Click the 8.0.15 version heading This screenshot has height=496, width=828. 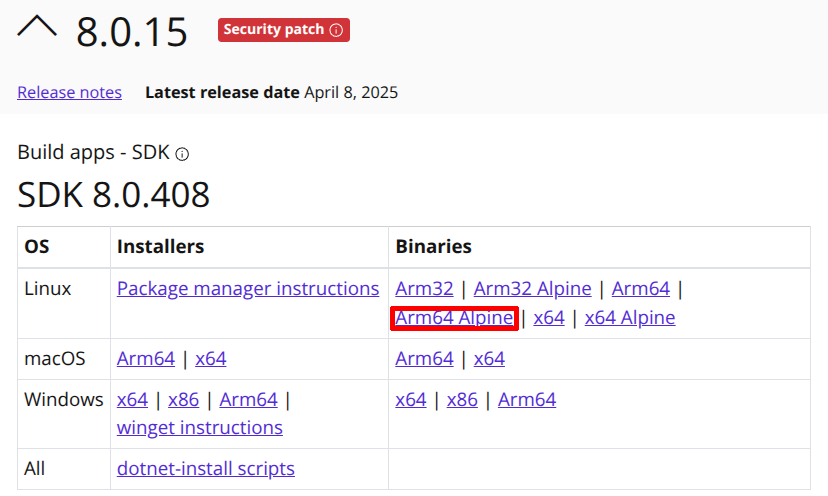coord(132,32)
